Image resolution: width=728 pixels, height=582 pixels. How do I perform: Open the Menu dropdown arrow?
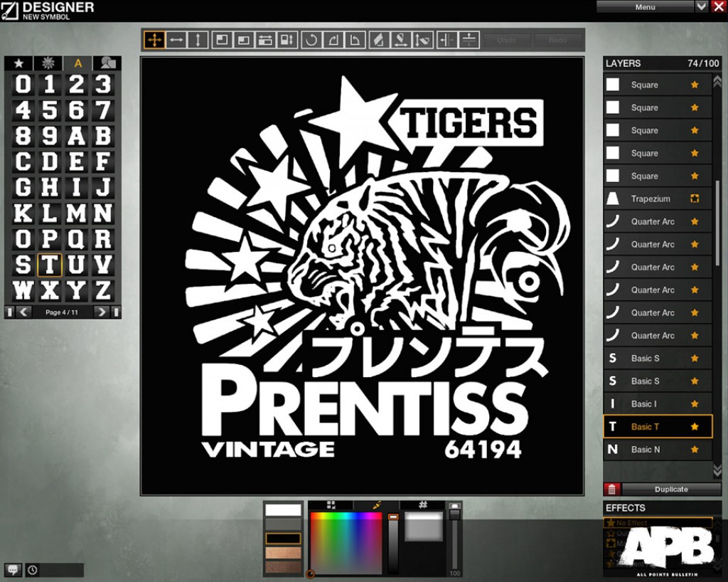click(x=702, y=6)
